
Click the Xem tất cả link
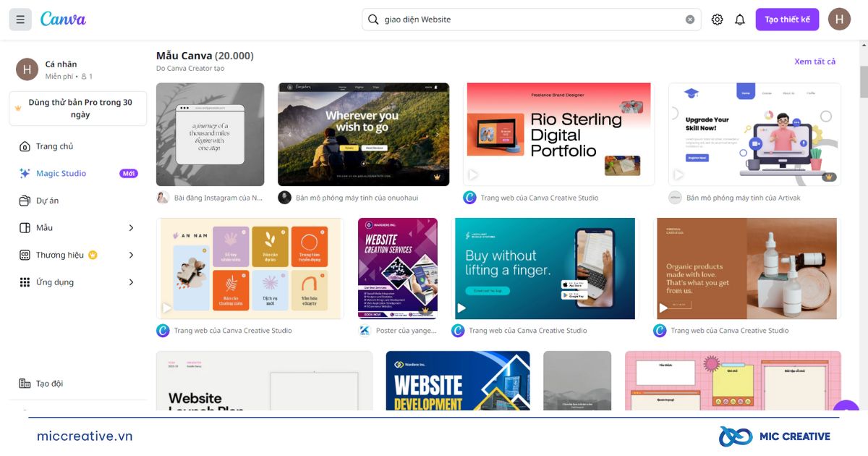point(814,62)
